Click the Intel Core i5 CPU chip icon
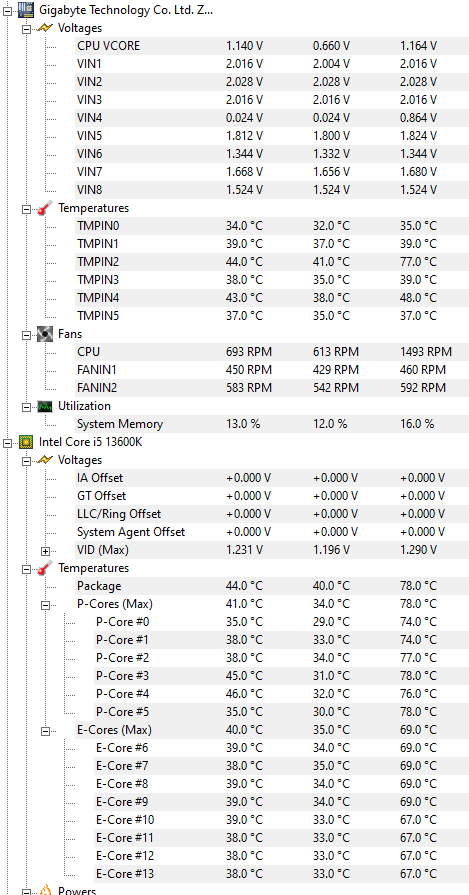The width and height of the screenshot is (469, 895). (26, 442)
